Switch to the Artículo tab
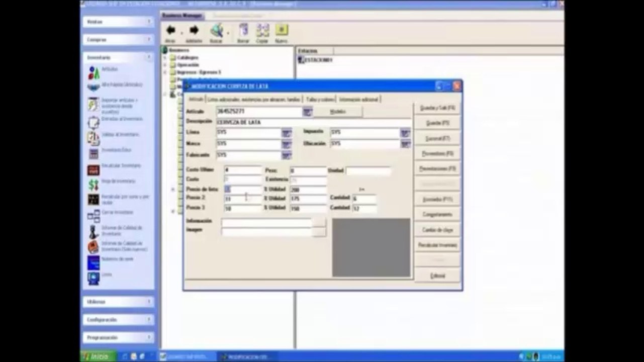Viewport: 644px width, 362px height. coord(196,99)
